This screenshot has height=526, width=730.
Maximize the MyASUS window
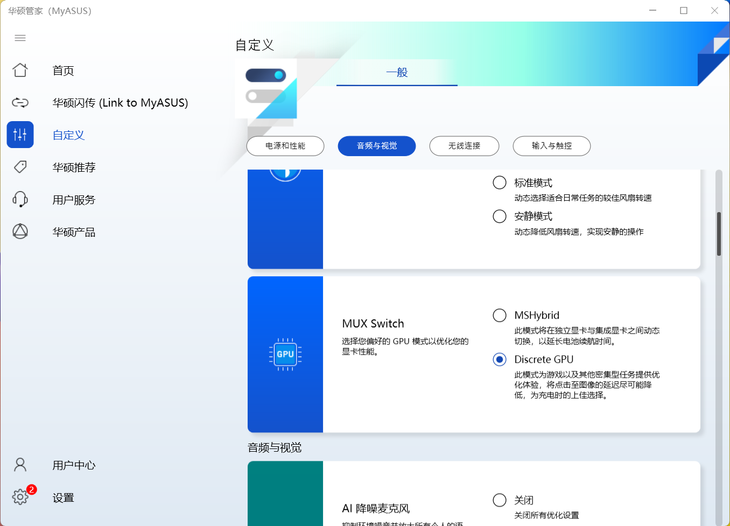tap(683, 10)
